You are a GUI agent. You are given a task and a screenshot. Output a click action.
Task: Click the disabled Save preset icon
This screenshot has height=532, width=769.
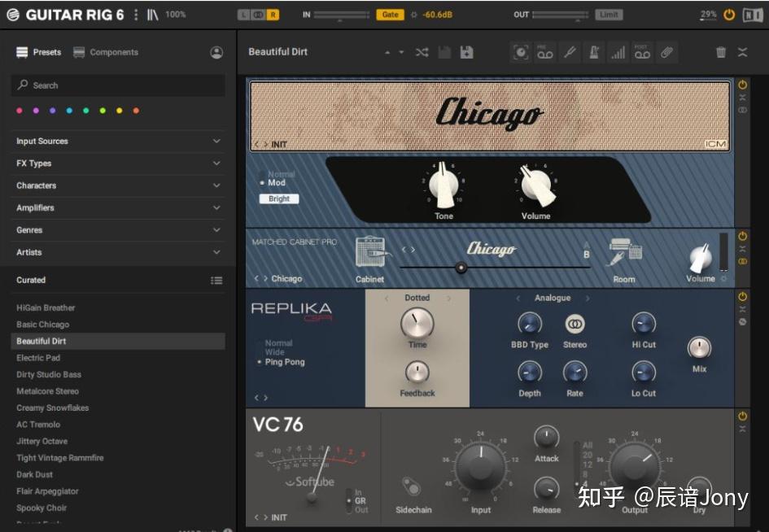tap(444, 52)
